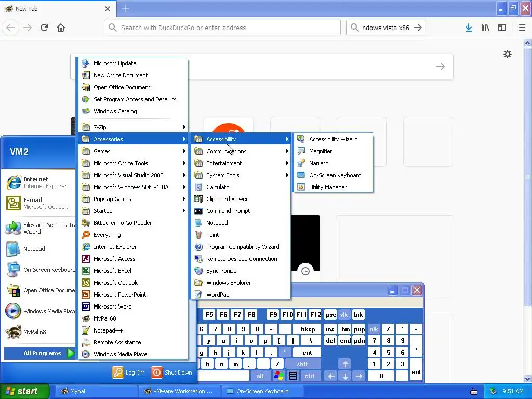This screenshot has height=399, width=532.
Task: Go to browser home page
Action: (x=61, y=28)
